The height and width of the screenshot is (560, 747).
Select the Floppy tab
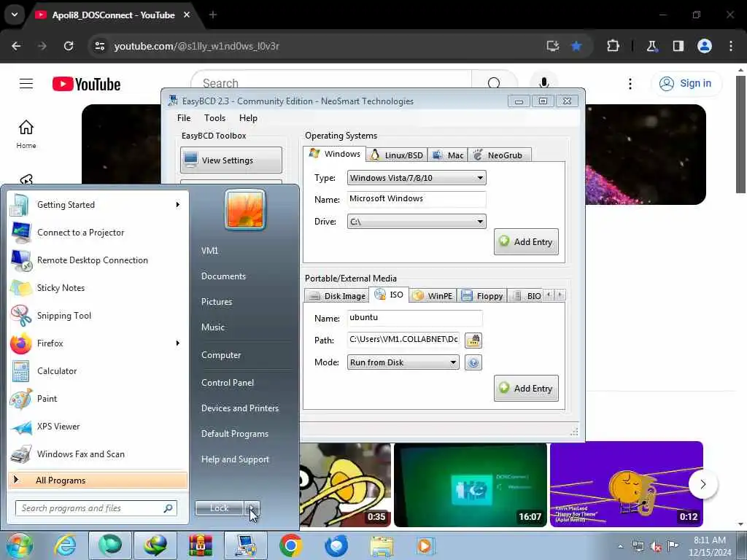482,296
